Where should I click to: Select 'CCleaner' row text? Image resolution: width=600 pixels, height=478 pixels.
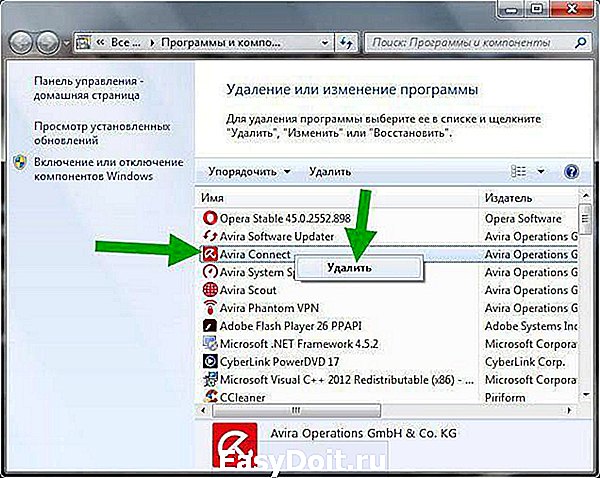point(242,397)
